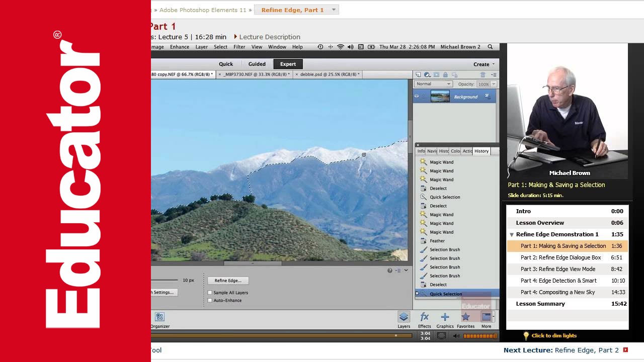Open the Filter menu

click(239, 47)
